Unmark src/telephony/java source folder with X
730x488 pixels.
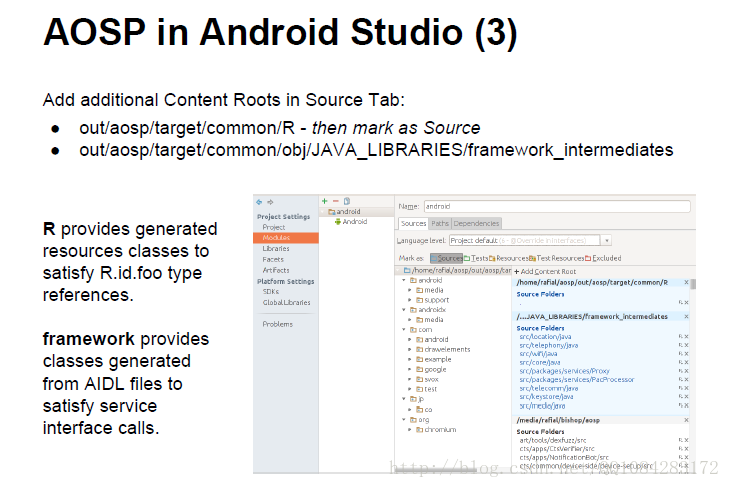pyautogui.click(x=687, y=346)
